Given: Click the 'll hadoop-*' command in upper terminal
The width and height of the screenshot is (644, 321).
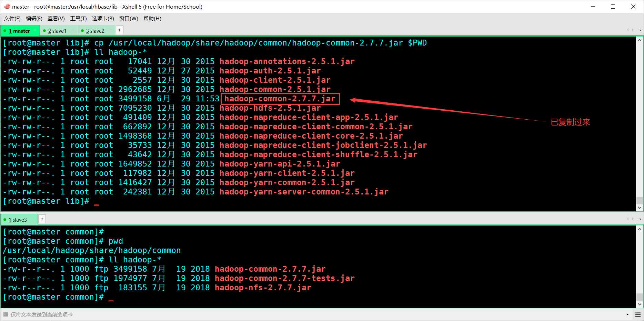Looking at the screenshot, I should (x=121, y=52).
